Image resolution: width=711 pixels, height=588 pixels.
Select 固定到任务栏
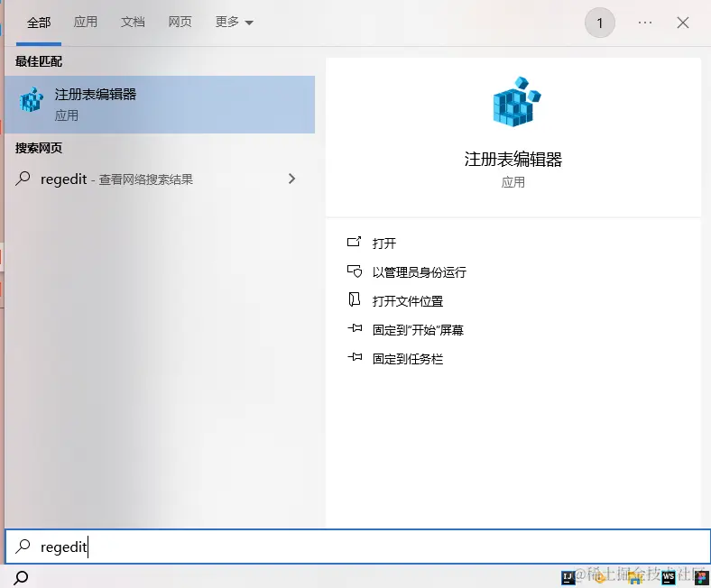coord(408,359)
